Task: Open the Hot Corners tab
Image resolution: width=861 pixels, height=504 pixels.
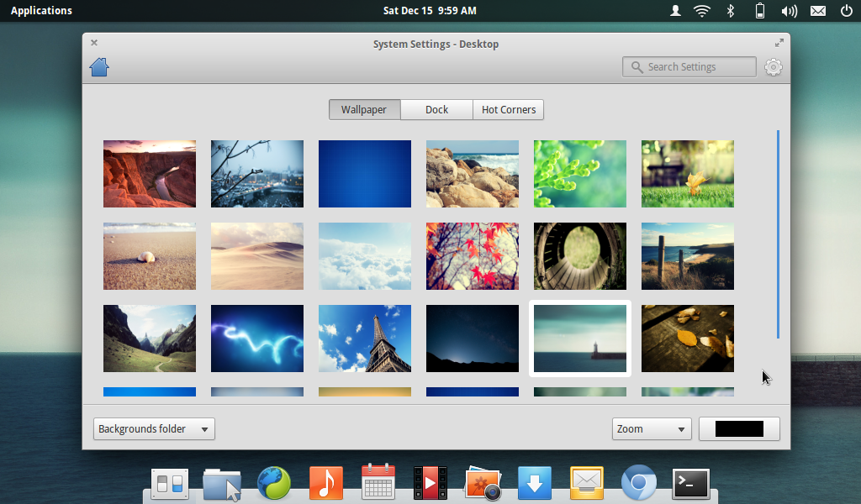Action: pyautogui.click(x=508, y=109)
